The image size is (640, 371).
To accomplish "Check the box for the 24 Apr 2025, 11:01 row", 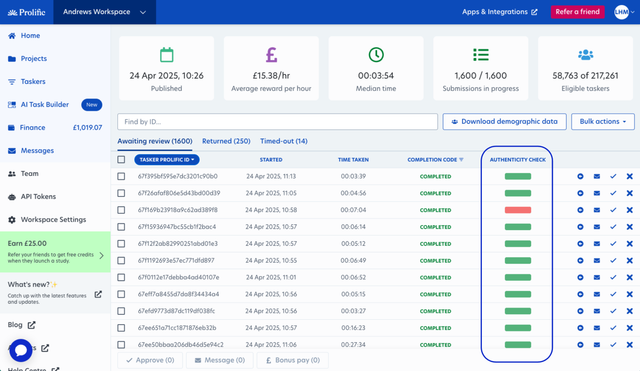I will point(121,278).
